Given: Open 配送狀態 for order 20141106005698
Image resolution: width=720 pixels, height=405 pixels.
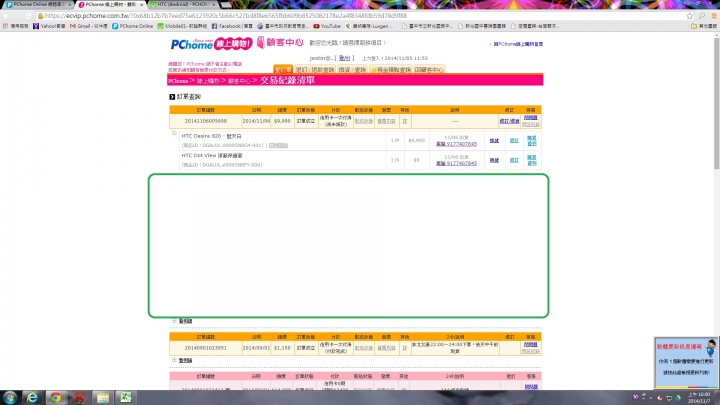Looking at the screenshot, I should (364, 121).
